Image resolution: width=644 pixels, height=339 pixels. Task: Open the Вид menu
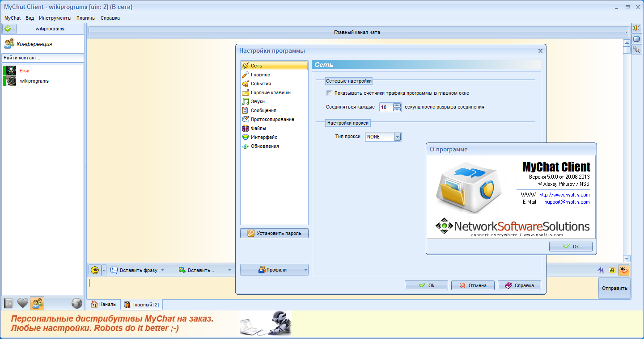[30, 18]
